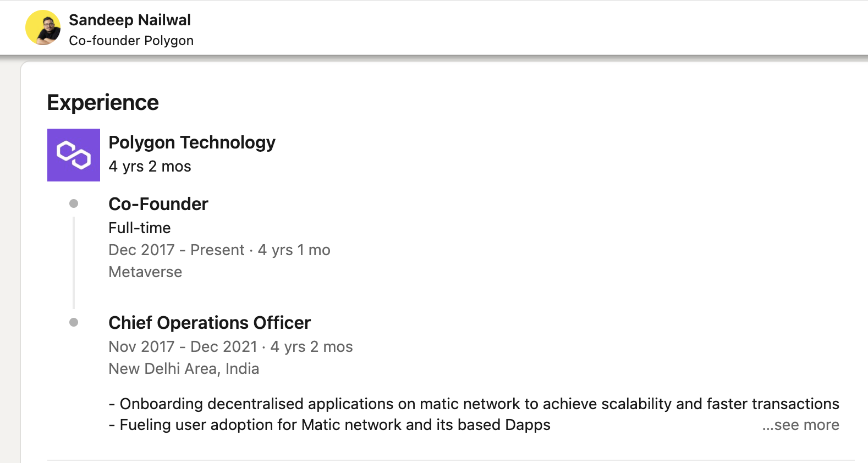Click the Full-time employment type label

pos(140,228)
